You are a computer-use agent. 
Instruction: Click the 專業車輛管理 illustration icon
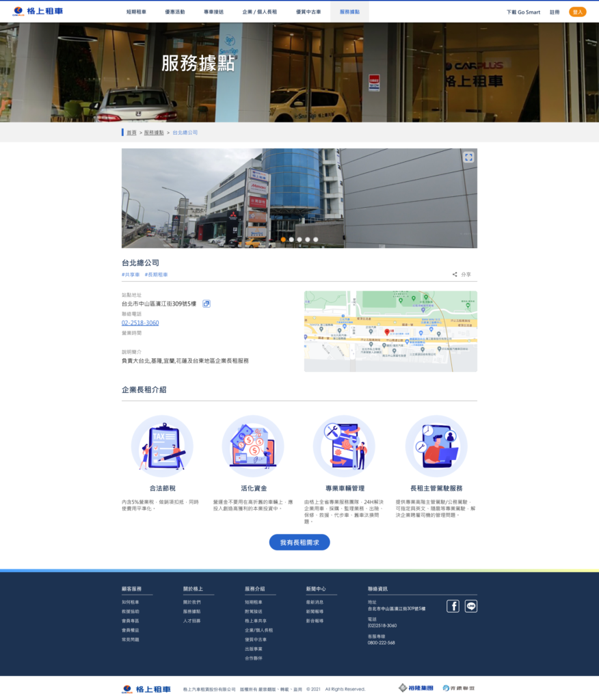point(344,446)
